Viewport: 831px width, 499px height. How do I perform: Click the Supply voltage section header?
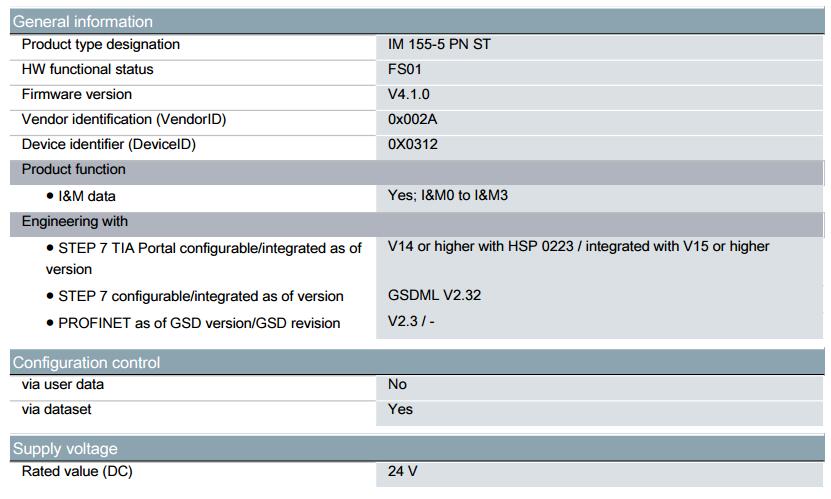pos(417,449)
